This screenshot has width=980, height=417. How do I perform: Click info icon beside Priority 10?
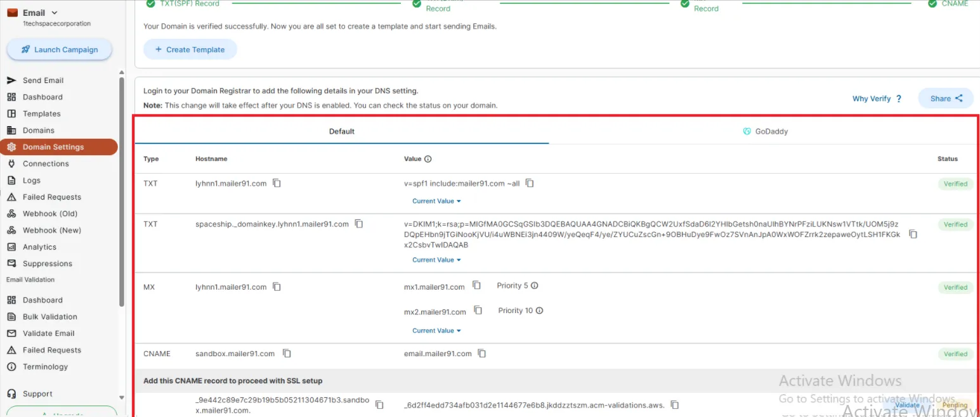[x=539, y=311]
